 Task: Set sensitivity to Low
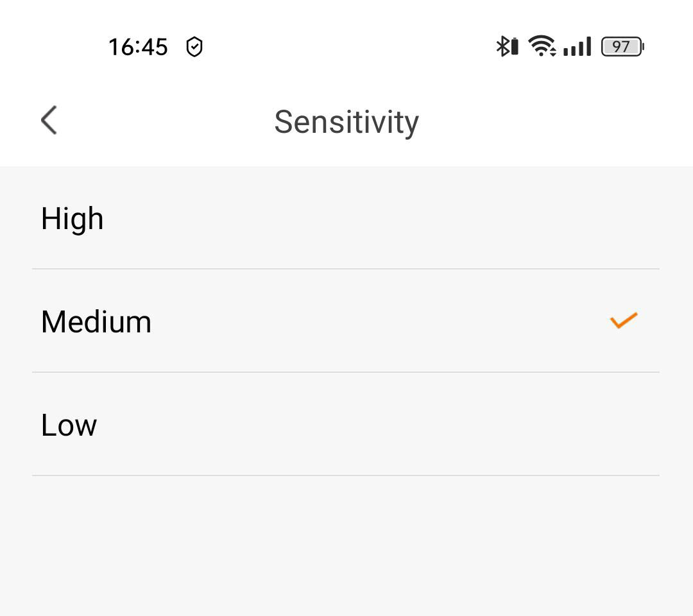click(x=69, y=425)
